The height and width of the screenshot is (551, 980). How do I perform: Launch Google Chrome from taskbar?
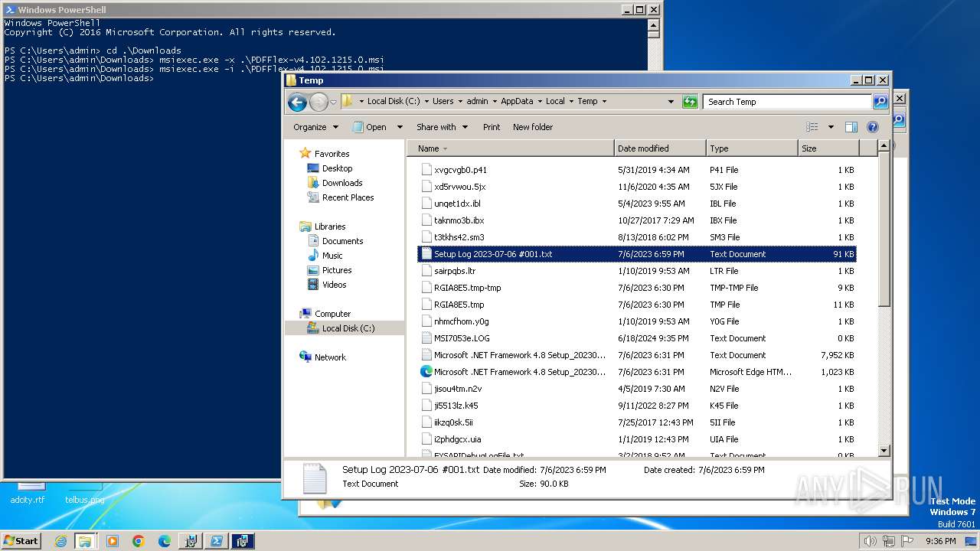point(139,541)
